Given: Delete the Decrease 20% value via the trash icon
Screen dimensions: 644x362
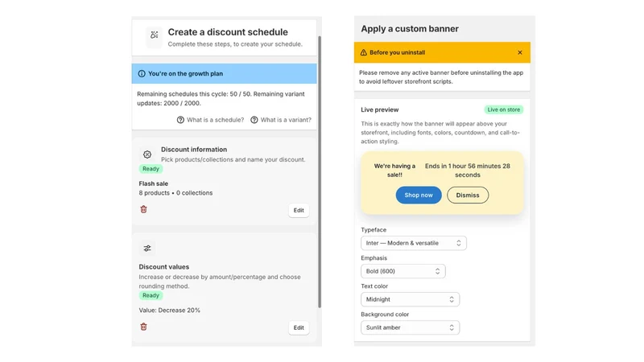Looking at the screenshot, I should 144,327.
